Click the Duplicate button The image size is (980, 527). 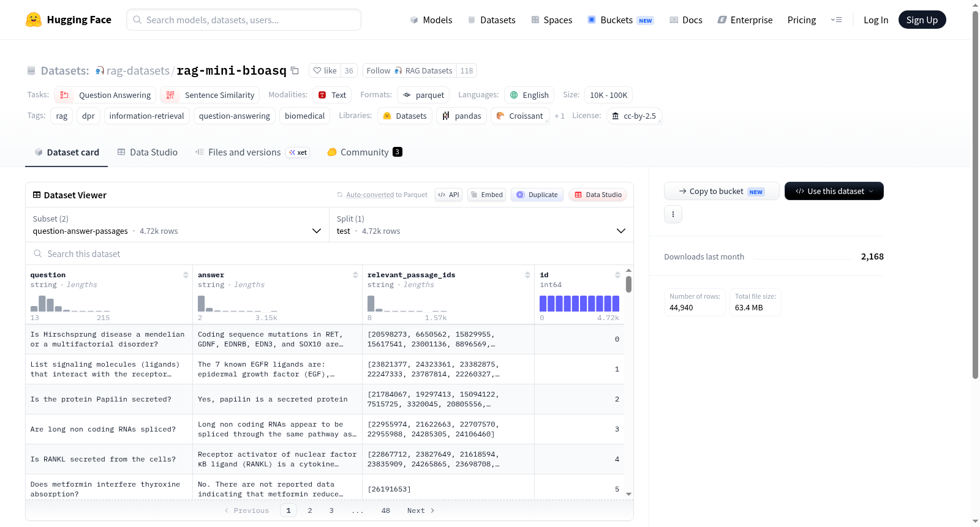[537, 195]
